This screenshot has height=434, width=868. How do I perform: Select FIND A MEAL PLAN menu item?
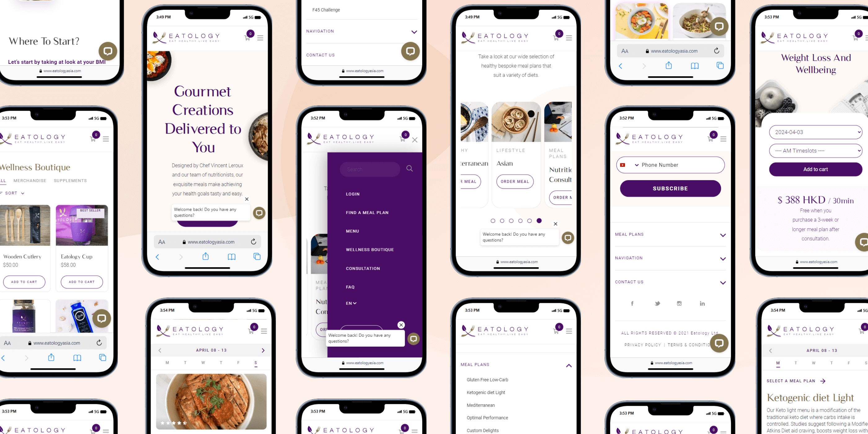coord(367,213)
